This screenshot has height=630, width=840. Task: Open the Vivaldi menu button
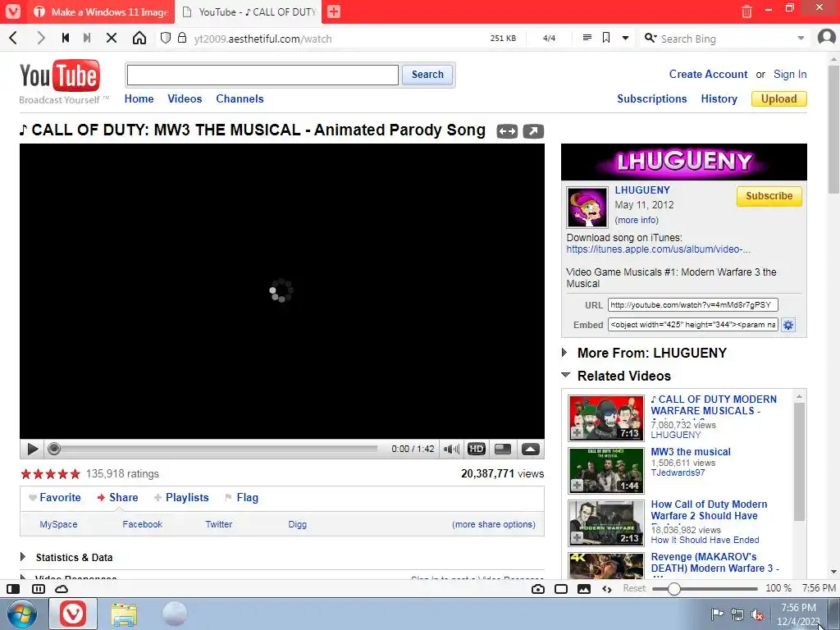click(13, 11)
